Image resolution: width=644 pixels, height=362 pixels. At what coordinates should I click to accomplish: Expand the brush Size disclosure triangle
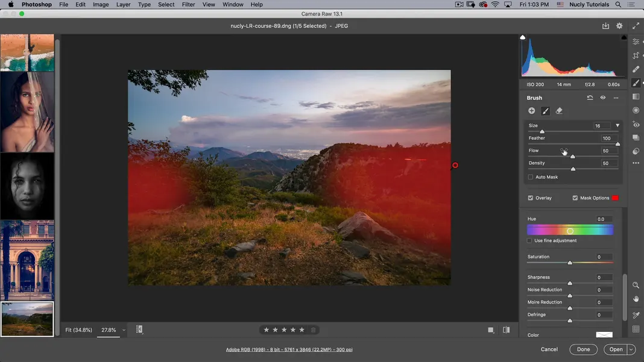pyautogui.click(x=617, y=126)
